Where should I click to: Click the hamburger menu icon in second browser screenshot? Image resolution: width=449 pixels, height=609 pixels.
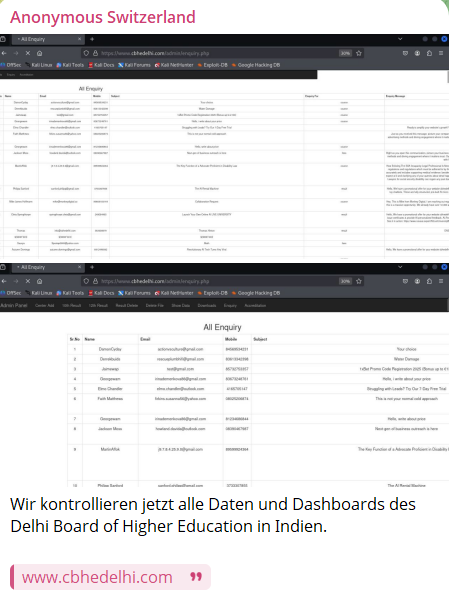441,281
